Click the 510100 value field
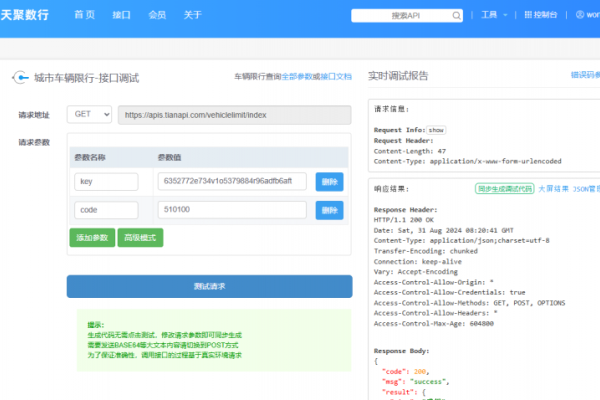The image size is (600, 400). pos(232,209)
